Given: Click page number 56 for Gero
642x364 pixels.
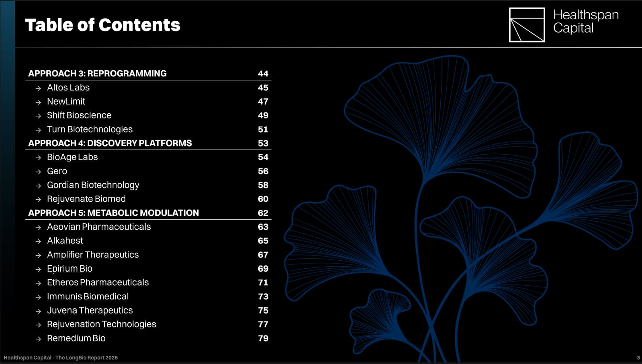Looking at the screenshot, I should click(x=263, y=171).
